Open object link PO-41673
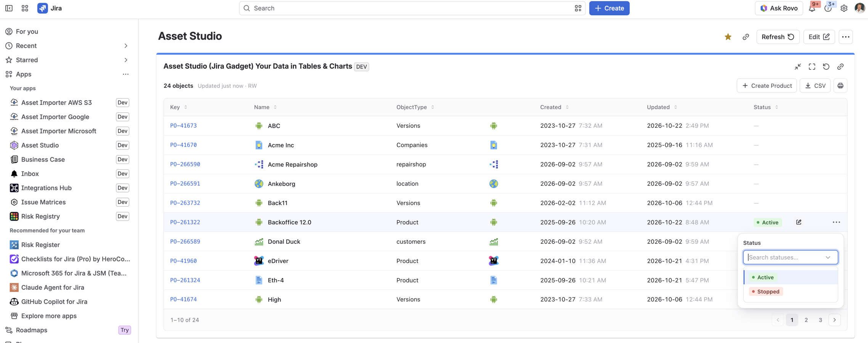The width and height of the screenshot is (868, 343). point(183,126)
